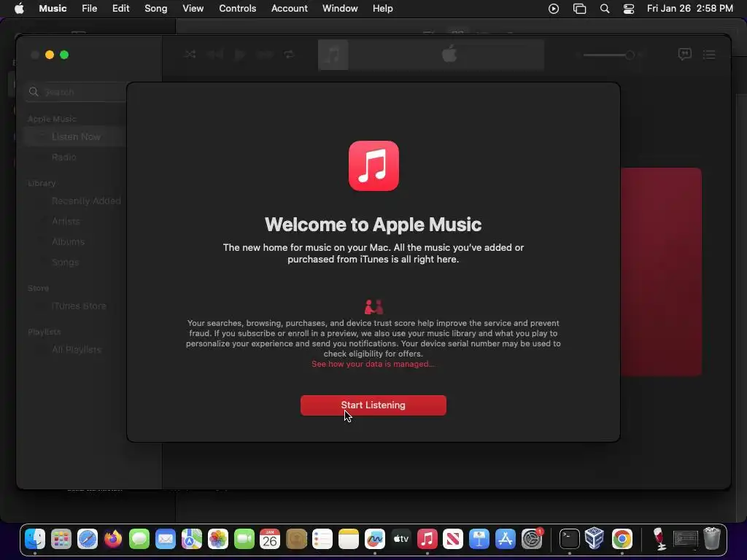This screenshot has height=560, width=747.
Task: Open the Up Next queue list icon
Action: 709,54
